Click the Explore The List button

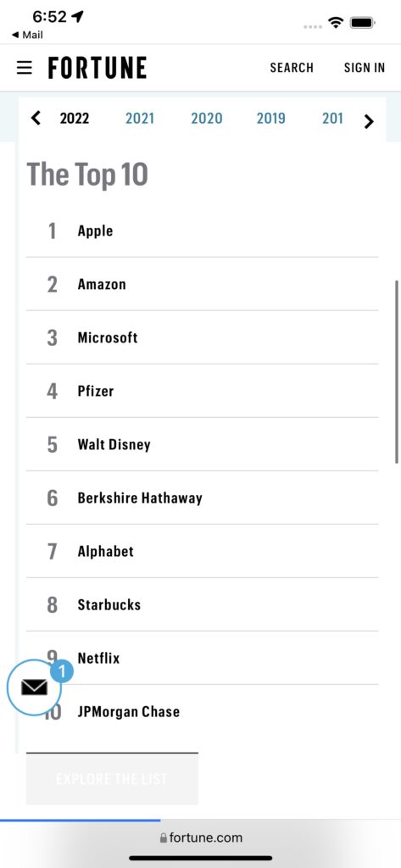tap(112, 779)
